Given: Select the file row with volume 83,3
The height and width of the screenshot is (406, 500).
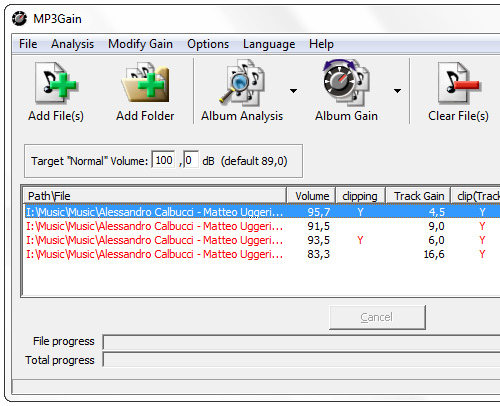Looking at the screenshot, I should (262, 254).
